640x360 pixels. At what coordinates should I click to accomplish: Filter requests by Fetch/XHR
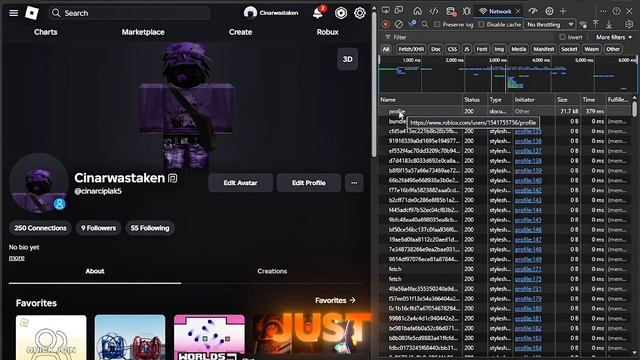point(411,49)
